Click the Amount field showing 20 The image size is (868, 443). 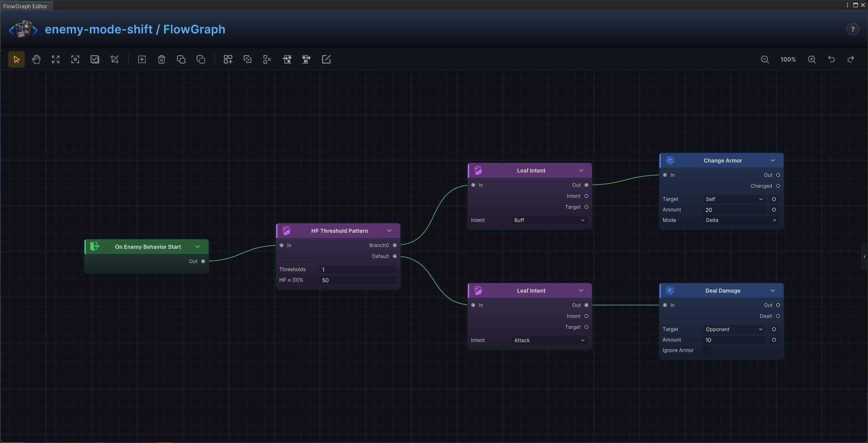734,210
